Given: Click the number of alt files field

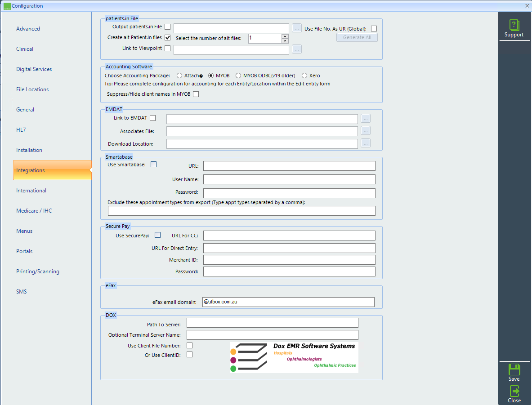Looking at the screenshot, I should [265, 38].
